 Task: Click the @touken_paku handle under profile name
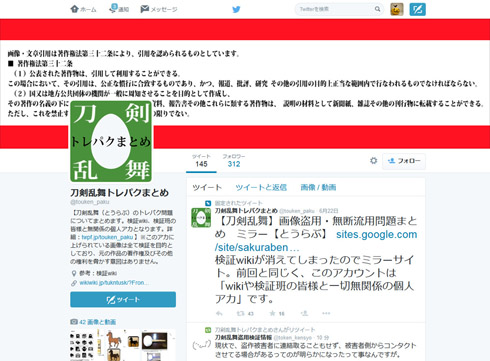pyautogui.click(x=90, y=202)
